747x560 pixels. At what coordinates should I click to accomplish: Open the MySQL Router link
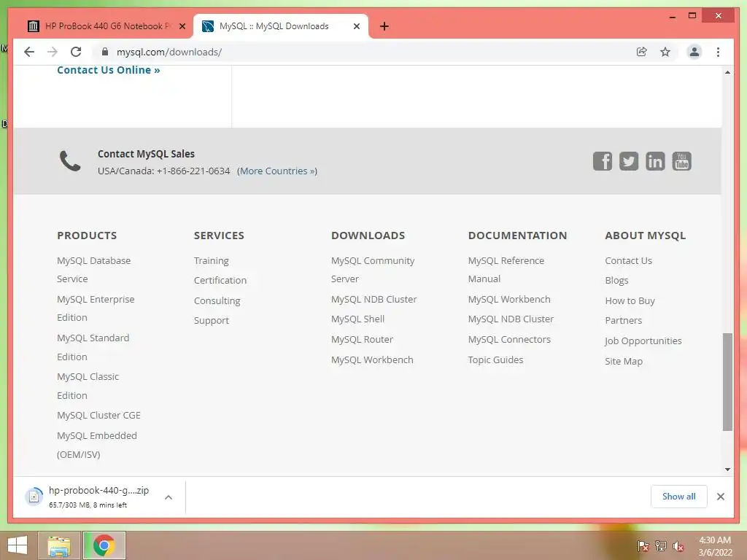362,340
